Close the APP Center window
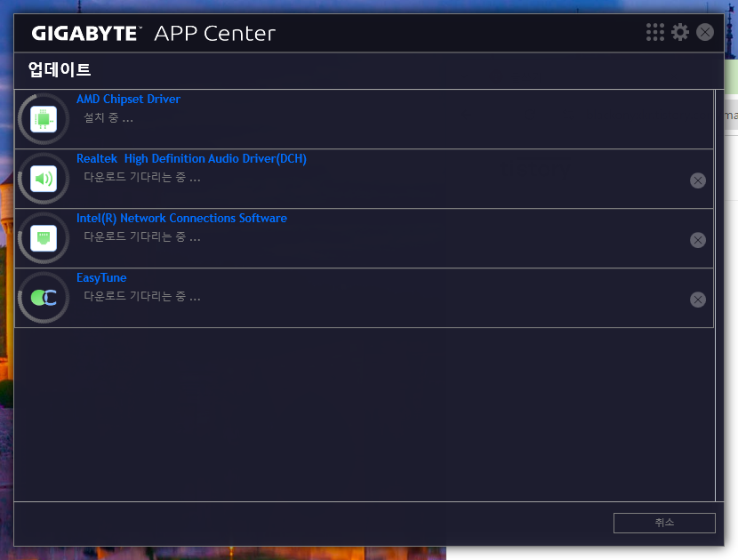Image resolution: width=738 pixels, height=560 pixels. click(x=704, y=33)
